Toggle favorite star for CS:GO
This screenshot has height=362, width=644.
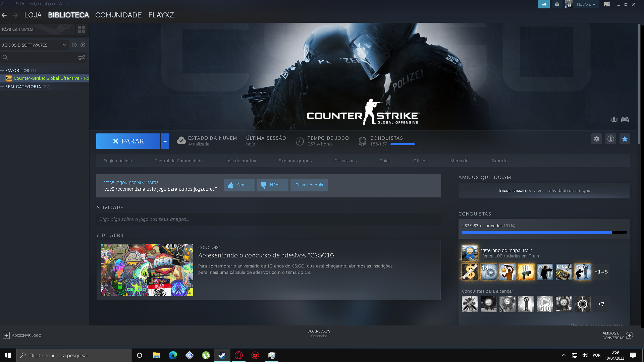click(x=625, y=139)
